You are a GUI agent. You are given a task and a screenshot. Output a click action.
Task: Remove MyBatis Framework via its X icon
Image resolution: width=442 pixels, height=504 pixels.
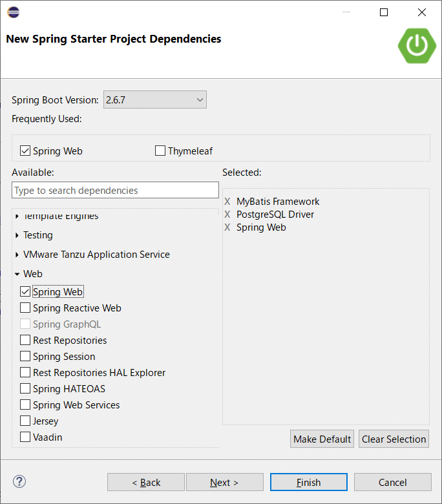(x=227, y=202)
